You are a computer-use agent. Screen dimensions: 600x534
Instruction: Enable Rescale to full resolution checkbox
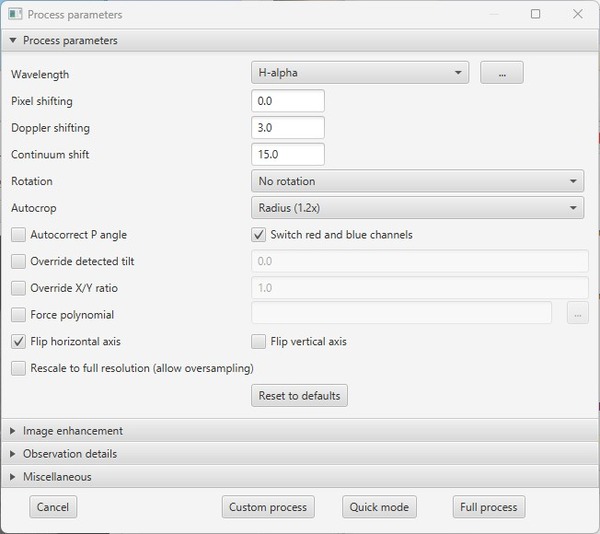tap(18, 368)
